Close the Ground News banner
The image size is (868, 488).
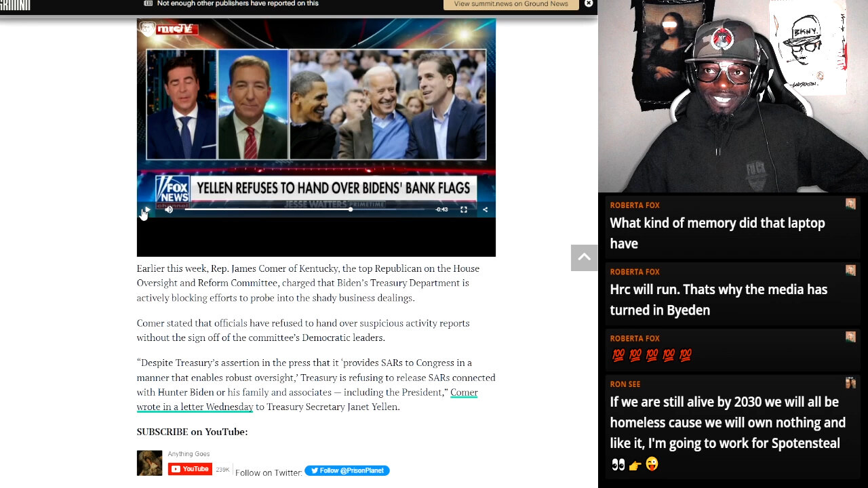pyautogui.click(x=589, y=3)
